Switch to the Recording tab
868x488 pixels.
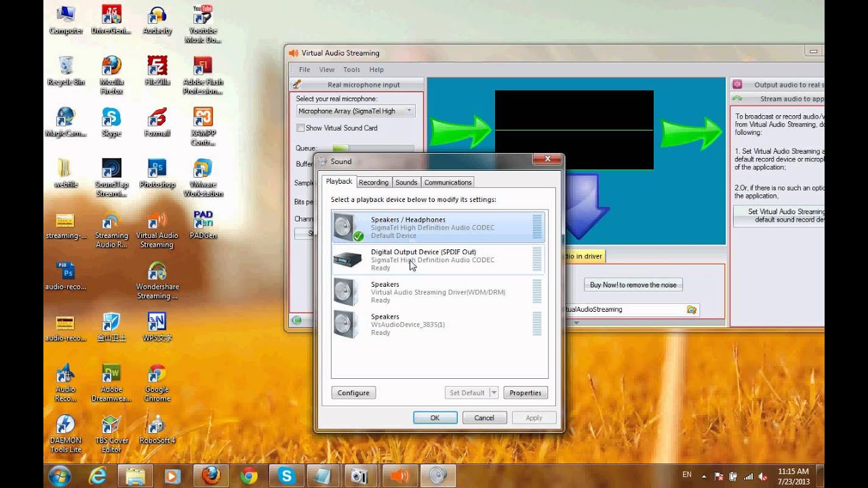pyautogui.click(x=374, y=182)
